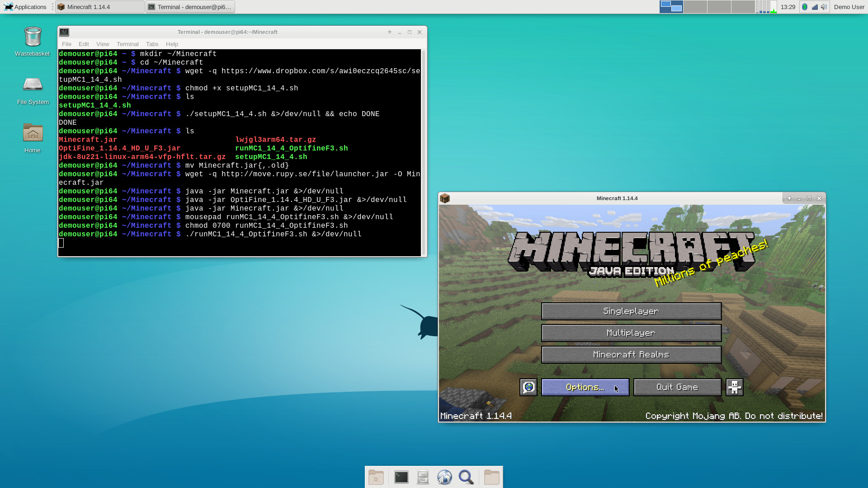The image size is (868, 488).
Task: Open web browser globe icon in dock
Action: 444,477
